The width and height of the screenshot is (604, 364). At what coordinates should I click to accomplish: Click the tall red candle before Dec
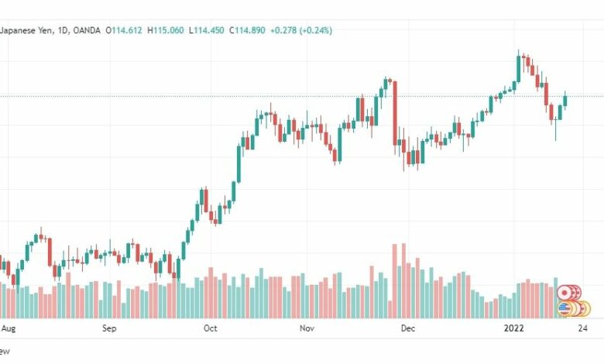[x=395, y=113]
